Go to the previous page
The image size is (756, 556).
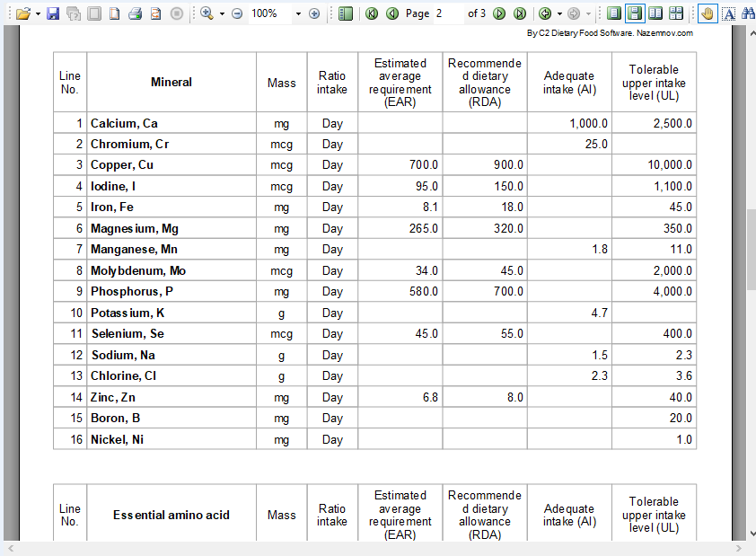pos(392,13)
